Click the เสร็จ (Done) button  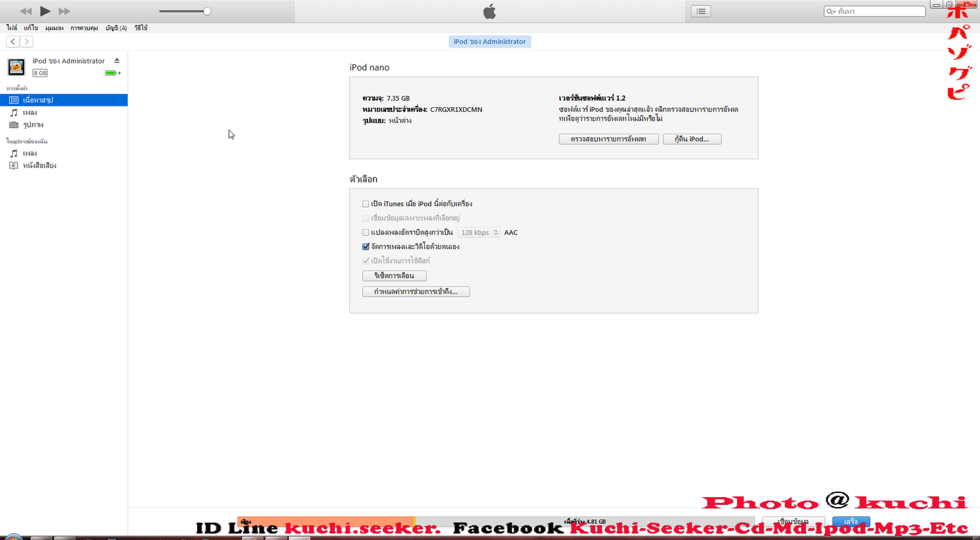[851, 522]
